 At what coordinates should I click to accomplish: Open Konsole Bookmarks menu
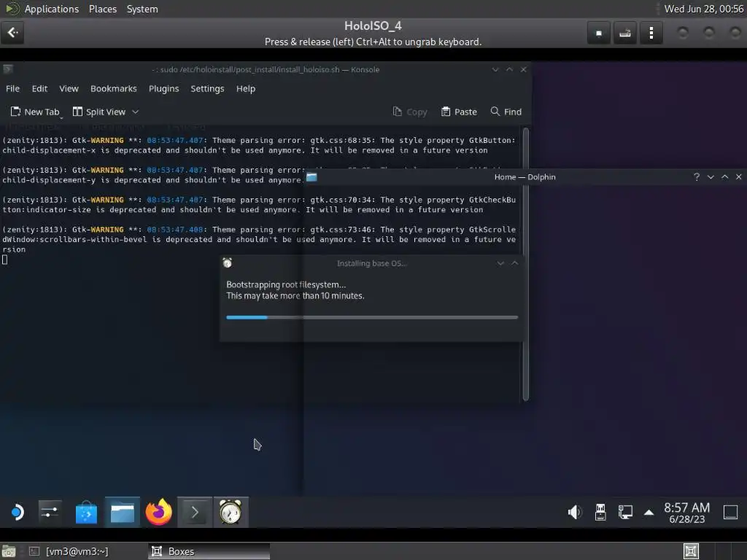point(113,88)
